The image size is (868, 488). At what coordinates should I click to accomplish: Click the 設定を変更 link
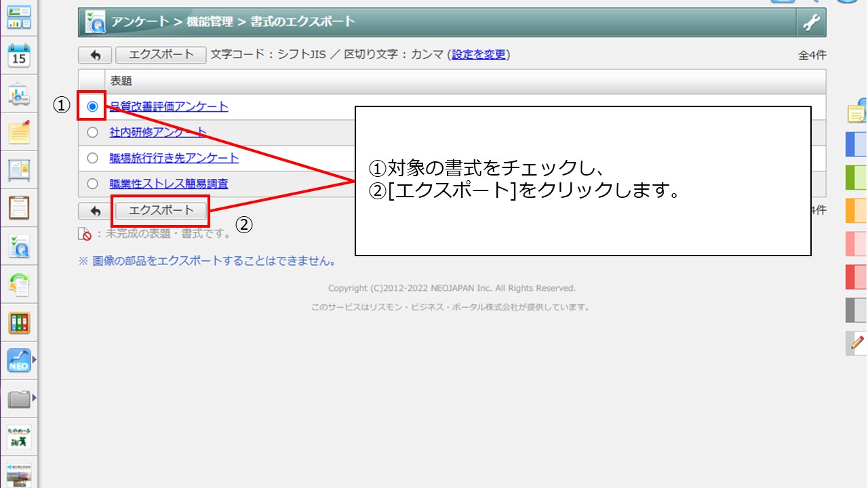[x=479, y=55]
